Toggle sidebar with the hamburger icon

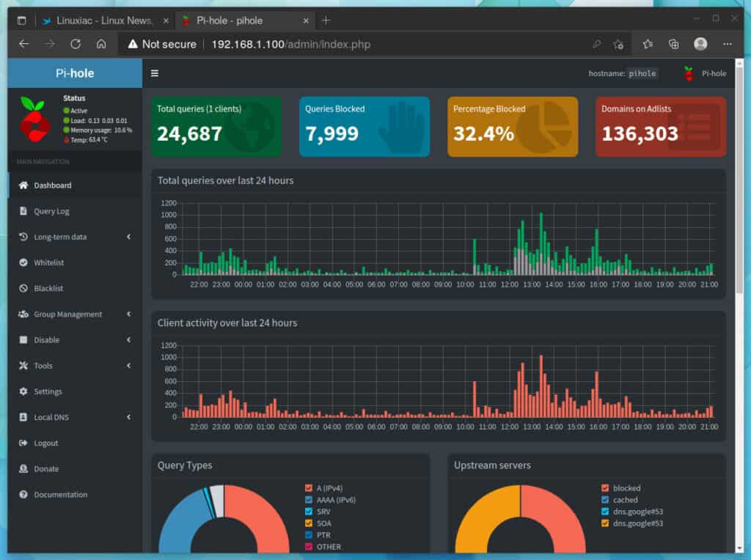[155, 73]
